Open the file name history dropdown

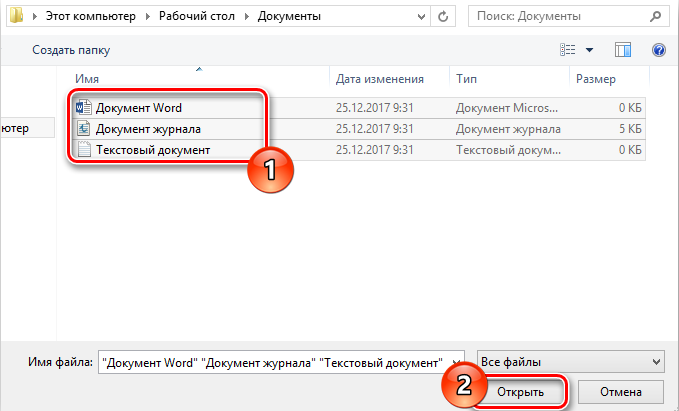point(456,362)
